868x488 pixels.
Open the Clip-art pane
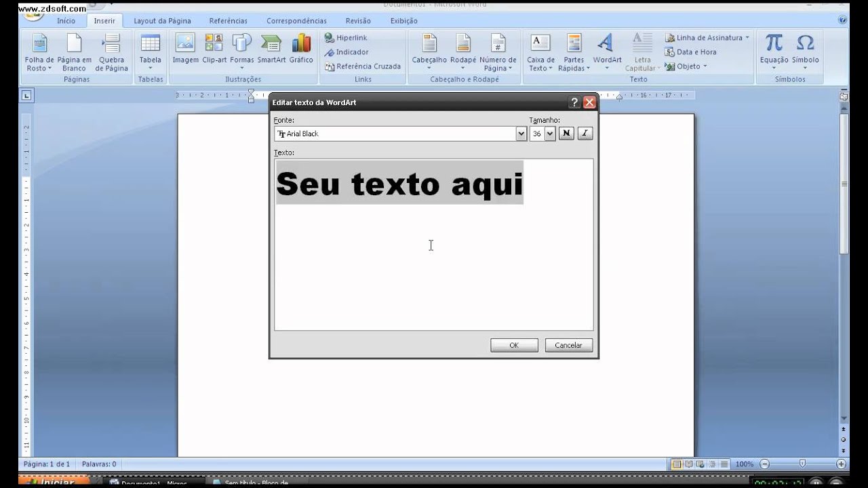[x=214, y=49]
